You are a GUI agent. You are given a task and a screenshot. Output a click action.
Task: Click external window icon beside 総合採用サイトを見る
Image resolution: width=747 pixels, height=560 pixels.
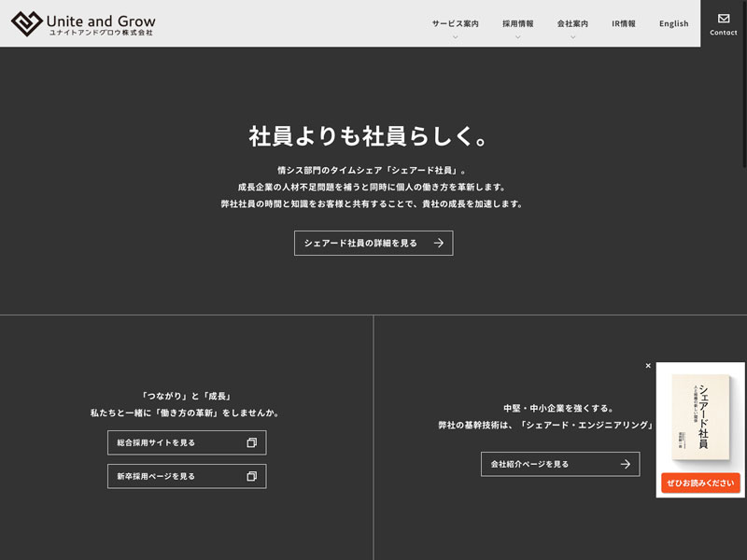(251, 442)
